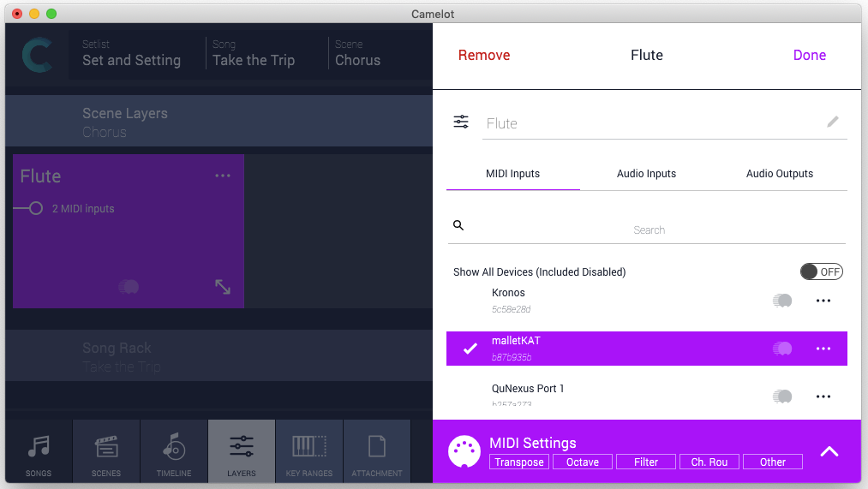The image size is (868, 489).
Task: Open the Ch. Rou MIDI setting
Action: 709,462
